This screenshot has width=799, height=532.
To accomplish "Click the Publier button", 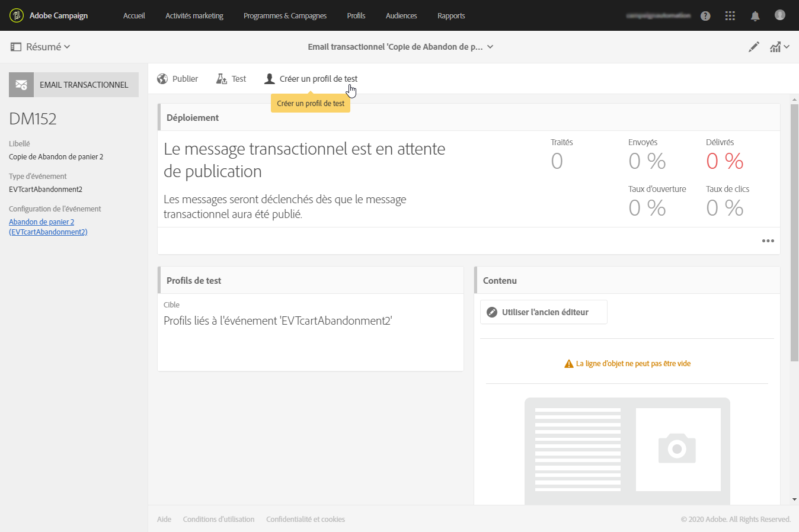I will click(178, 79).
